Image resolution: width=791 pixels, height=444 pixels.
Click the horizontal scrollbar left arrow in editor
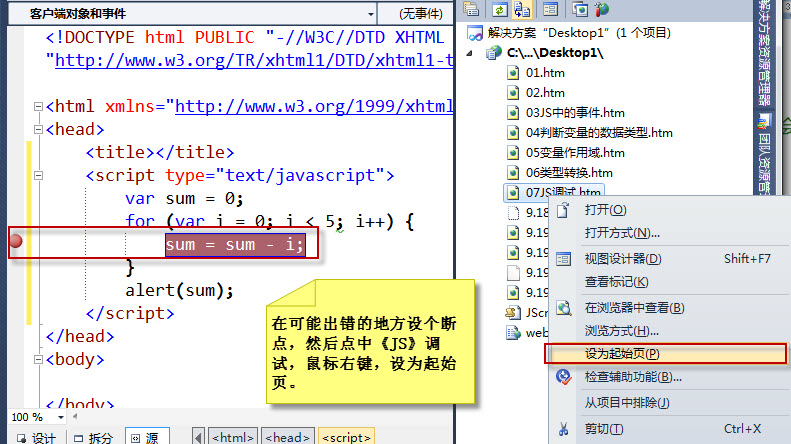(75, 417)
